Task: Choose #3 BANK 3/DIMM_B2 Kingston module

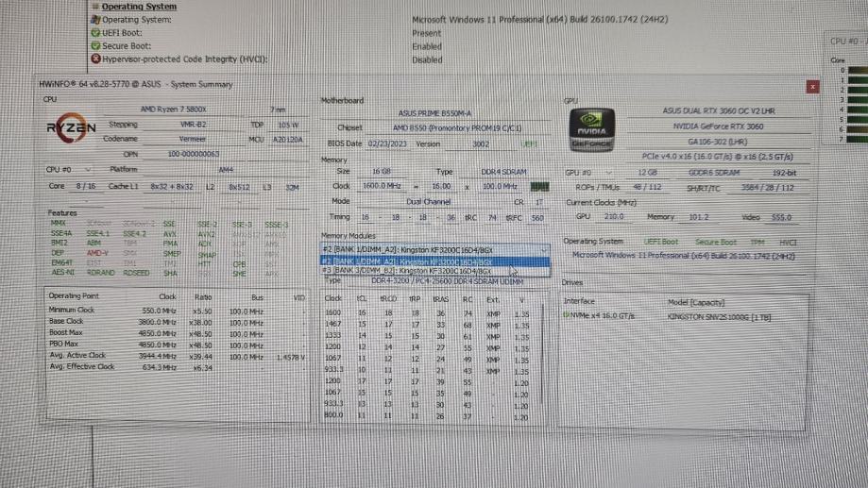Action: 434,271
